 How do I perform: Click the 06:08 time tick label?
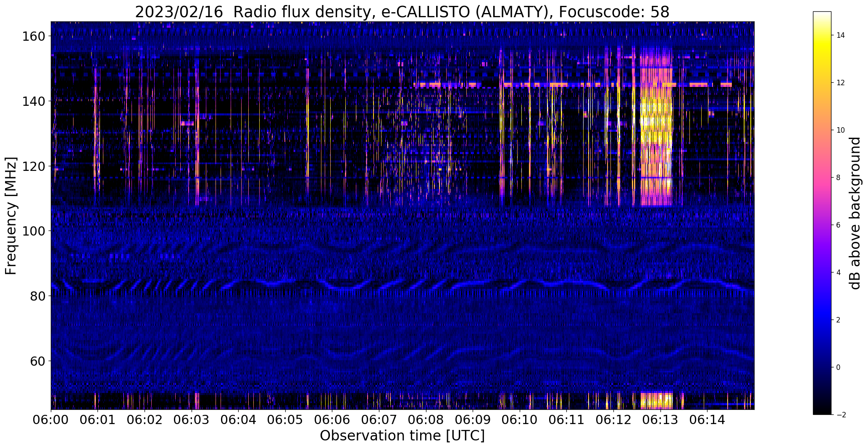tap(426, 419)
